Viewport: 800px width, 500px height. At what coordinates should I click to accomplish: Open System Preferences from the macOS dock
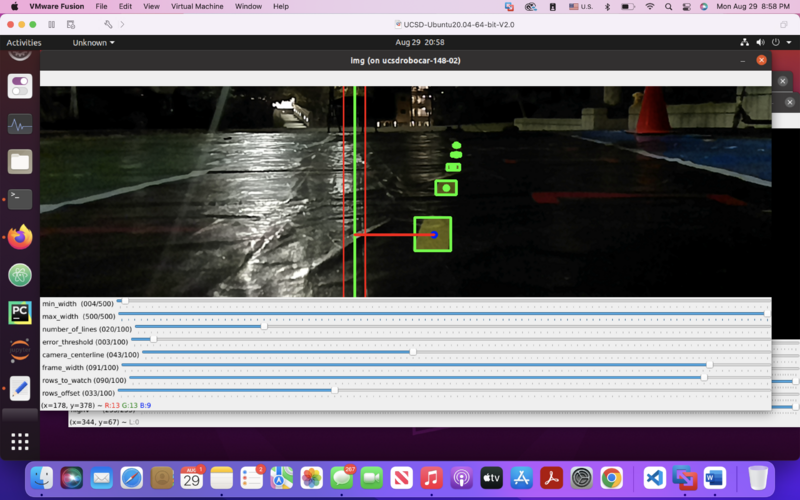582,478
